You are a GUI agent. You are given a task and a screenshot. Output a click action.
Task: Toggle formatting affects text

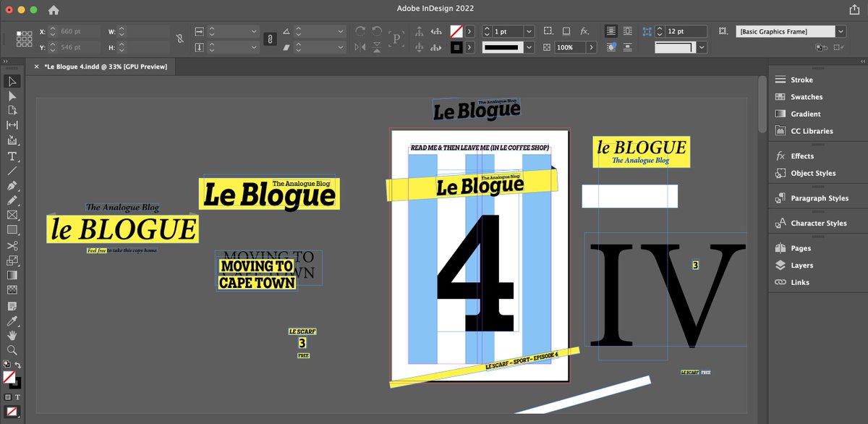point(17,397)
